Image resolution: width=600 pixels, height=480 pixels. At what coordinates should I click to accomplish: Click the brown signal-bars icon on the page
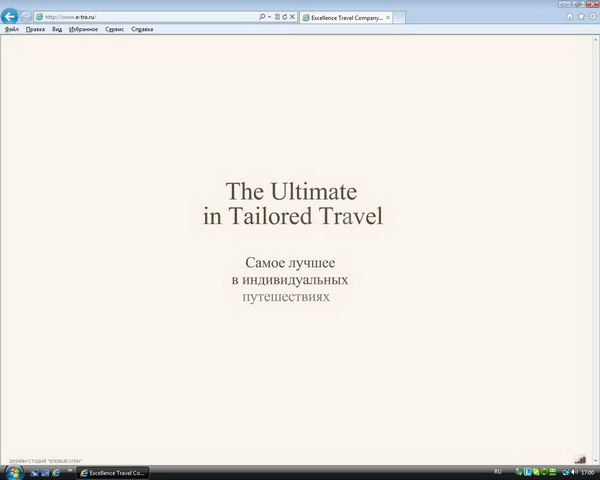[580, 459]
